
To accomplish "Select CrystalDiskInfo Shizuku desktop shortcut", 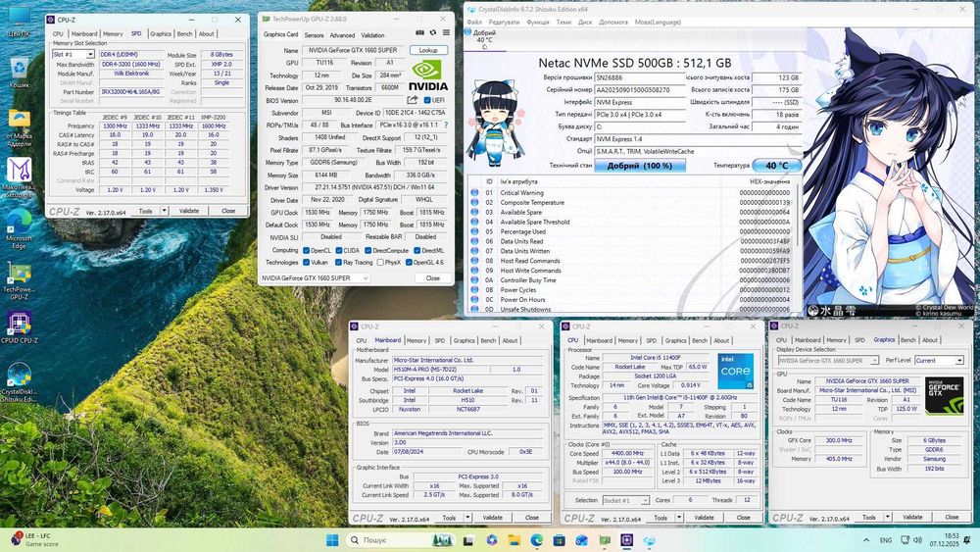I will click(x=20, y=382).
